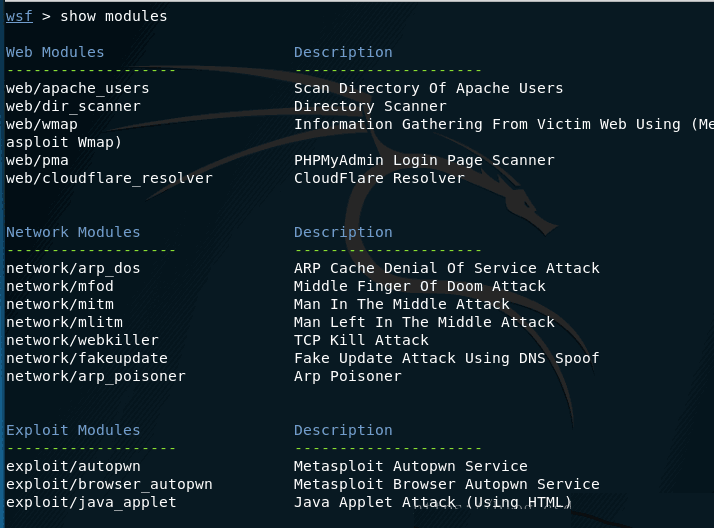The width and height of the screenshot is (714, 528).
Task: Click the wsf prompt text
Action: 19,16
